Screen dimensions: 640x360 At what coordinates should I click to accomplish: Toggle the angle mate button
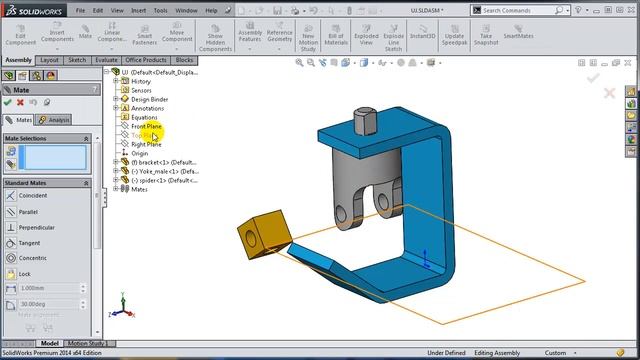(x=11, y=304)
